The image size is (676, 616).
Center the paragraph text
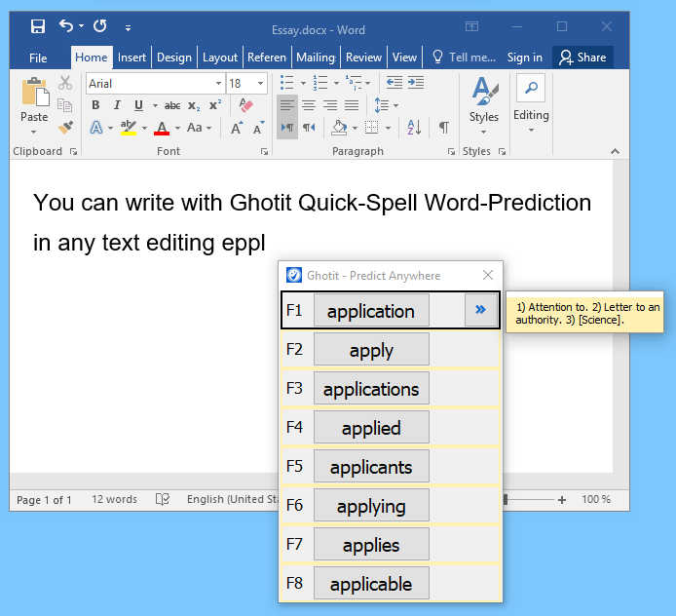coord(309,105)
